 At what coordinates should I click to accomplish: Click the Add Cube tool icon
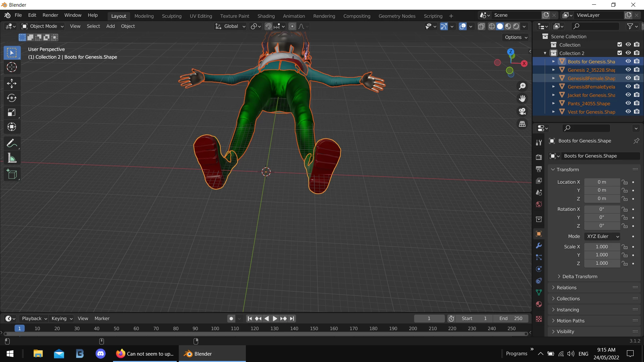pyautogui.click(x=12, y=174)
